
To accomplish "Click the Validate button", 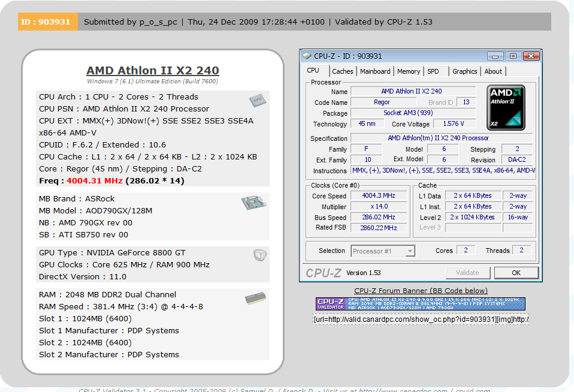I will (x=469, y=272).
